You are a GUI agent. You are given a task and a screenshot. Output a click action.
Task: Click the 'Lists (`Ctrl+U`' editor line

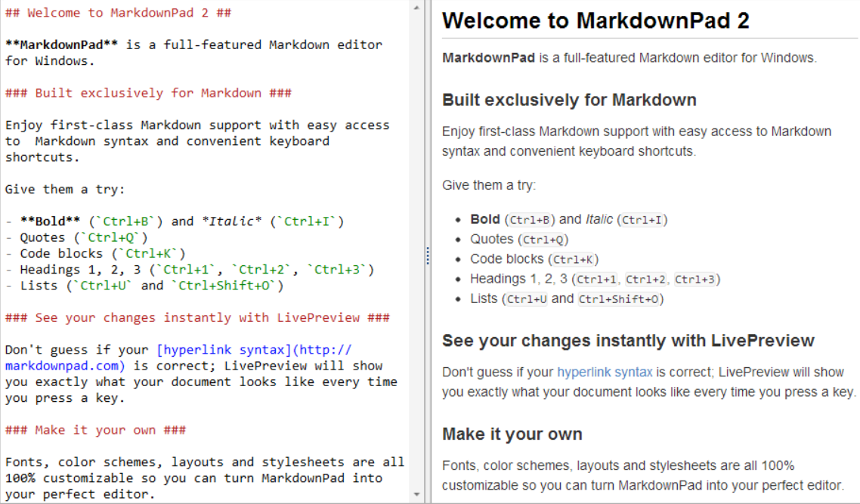[144, 285]
